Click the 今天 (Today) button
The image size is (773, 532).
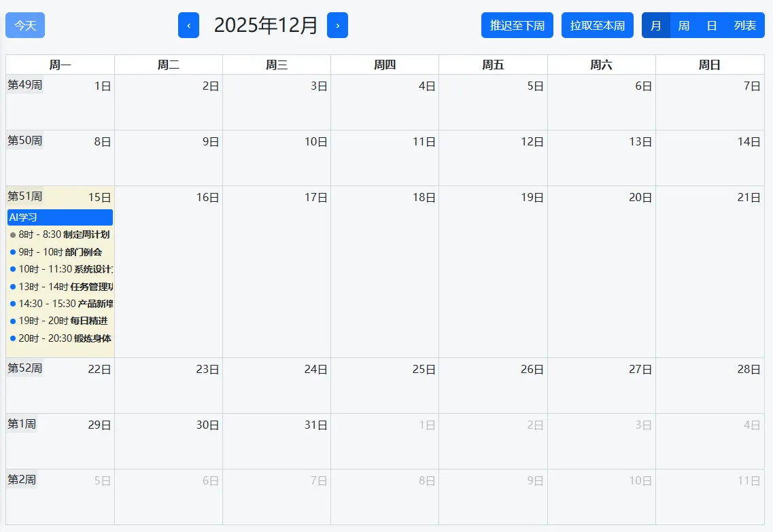(25, 25)
